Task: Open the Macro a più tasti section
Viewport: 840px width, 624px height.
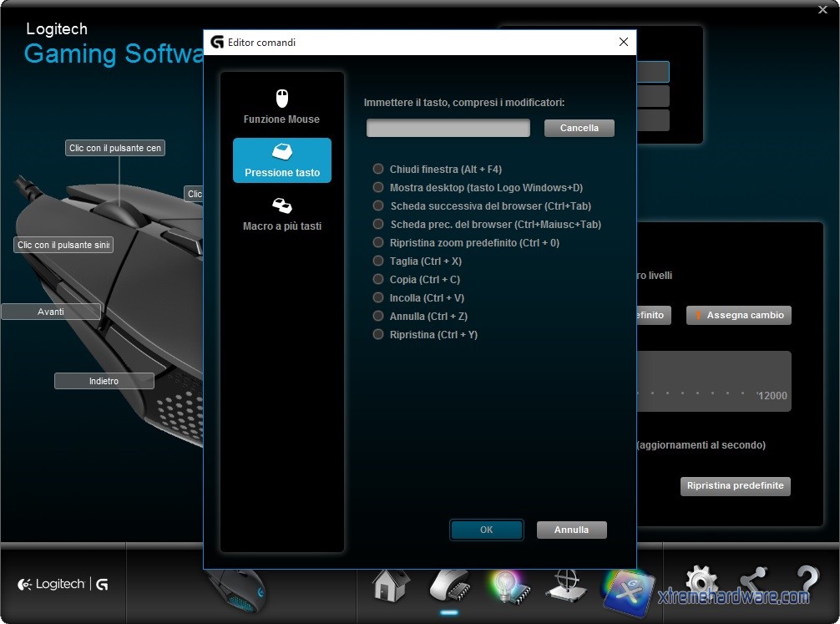Action: pos(281,214)
